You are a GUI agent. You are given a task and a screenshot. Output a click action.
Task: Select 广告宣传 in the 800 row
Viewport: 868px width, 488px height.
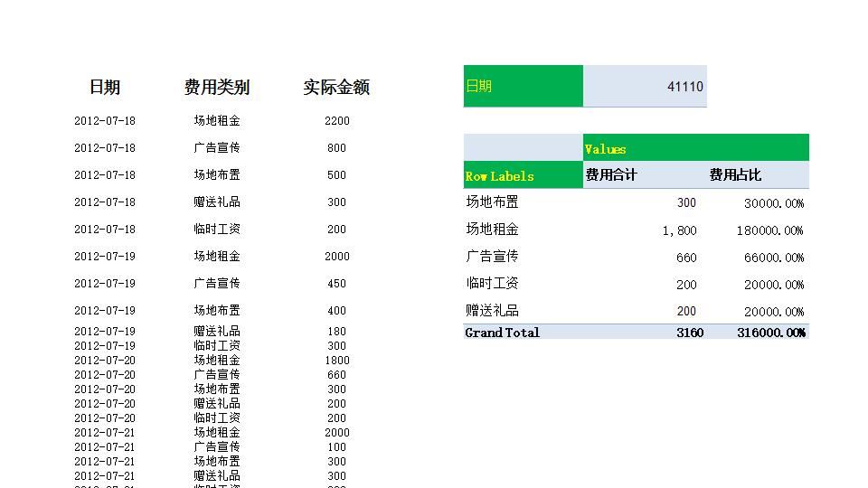[x=217, y=147]
